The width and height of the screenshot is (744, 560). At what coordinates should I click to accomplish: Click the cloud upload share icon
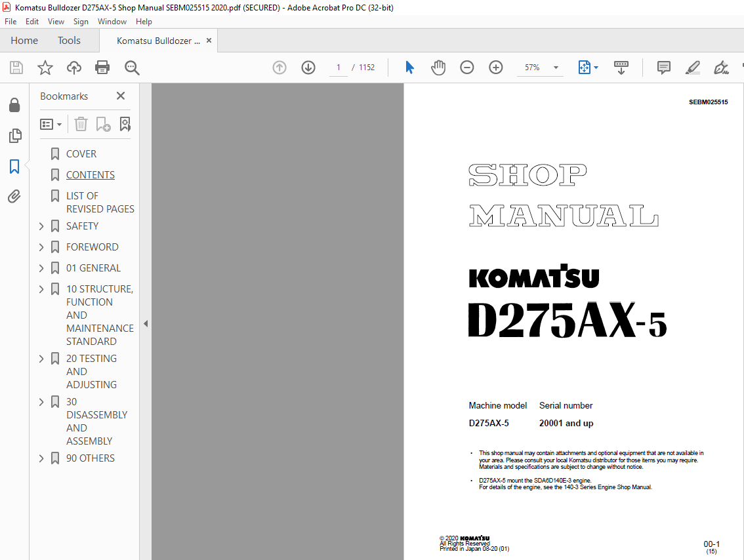point(74,68)
